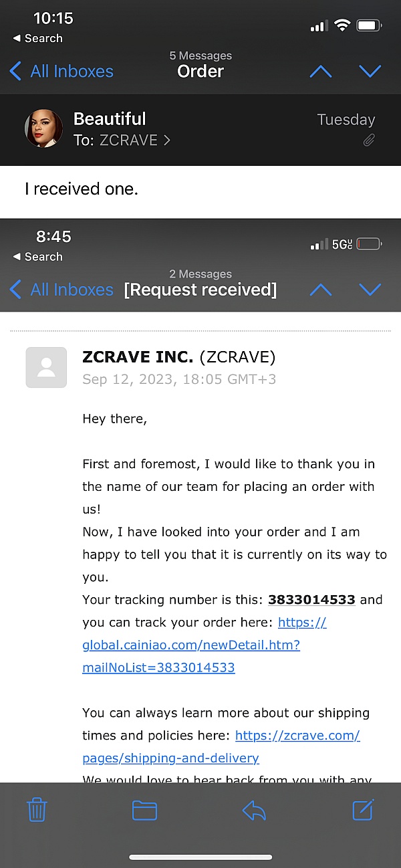Go to next message in Order thread
Viewport: 401px width, 868px height.
coord(370,72)
